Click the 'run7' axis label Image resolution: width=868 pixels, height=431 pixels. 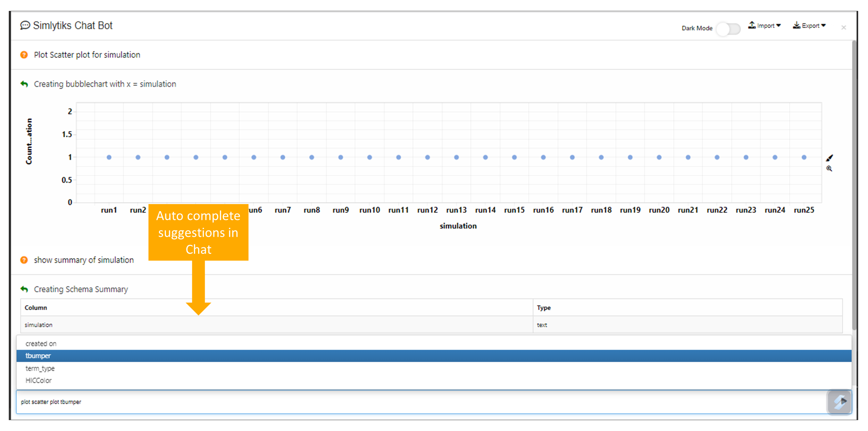[x=283, y=210]
